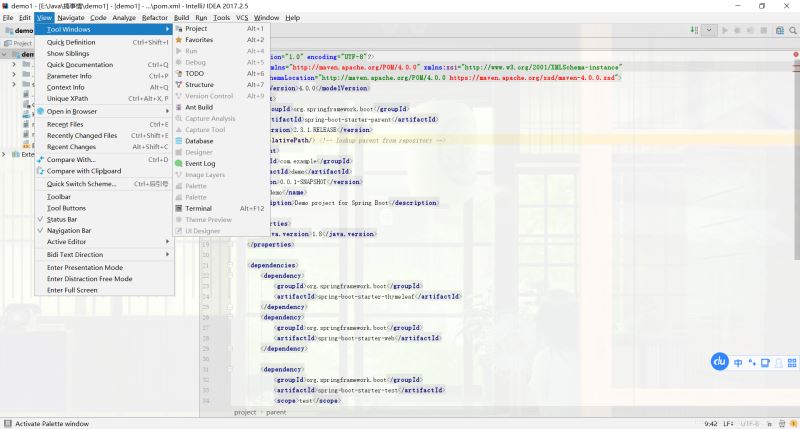Image resolution: width=800 pixels, height=429 pixels.
Task: Click the Stop toolbar icon
Action: coord(764,31)
